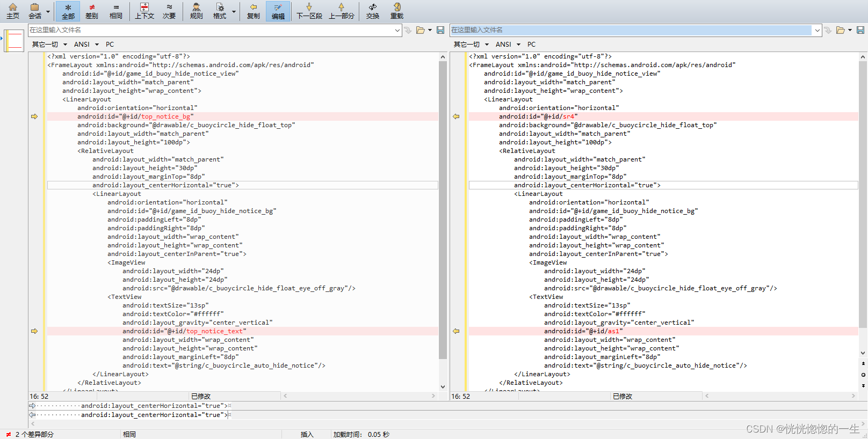Click left 已修改 status label
The height and width of the screenshot is (439, 868).
[x=201, y=397]
